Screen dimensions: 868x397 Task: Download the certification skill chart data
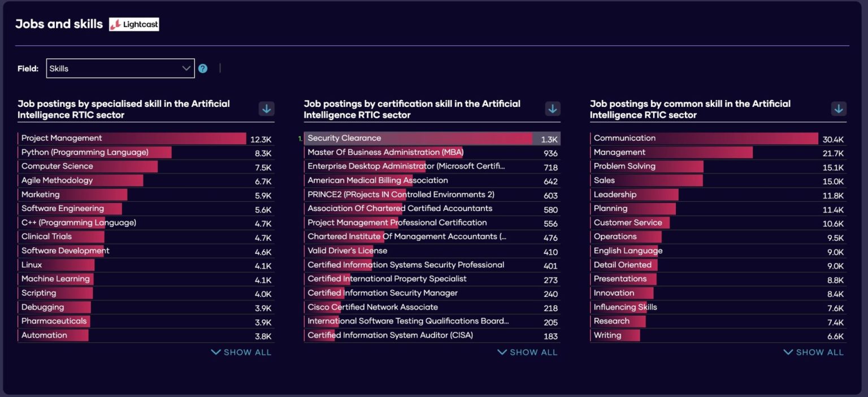coord(552,109)
